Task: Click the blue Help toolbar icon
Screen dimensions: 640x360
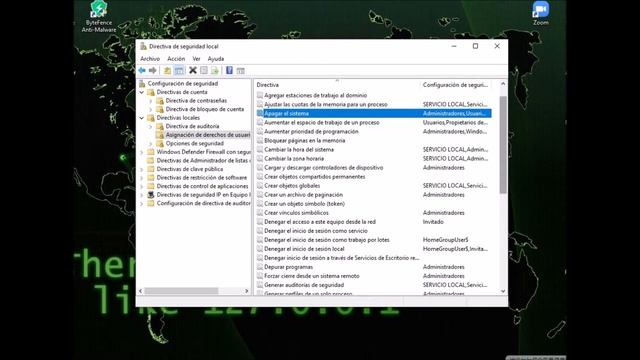Action: (229, 71)
